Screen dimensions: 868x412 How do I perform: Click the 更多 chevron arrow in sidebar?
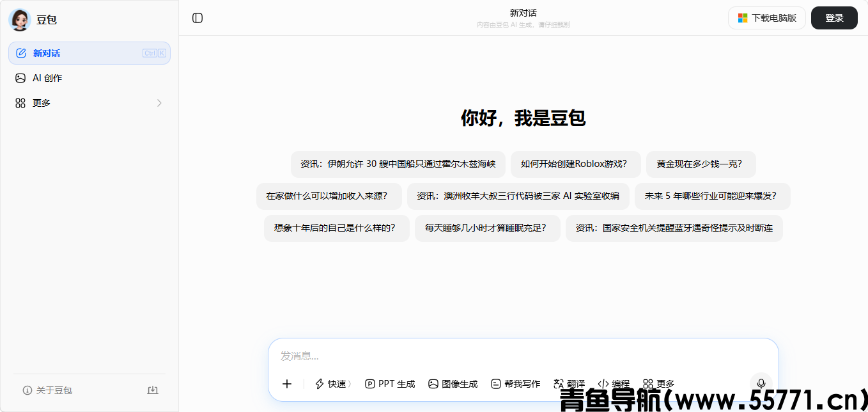click(159, 103)
